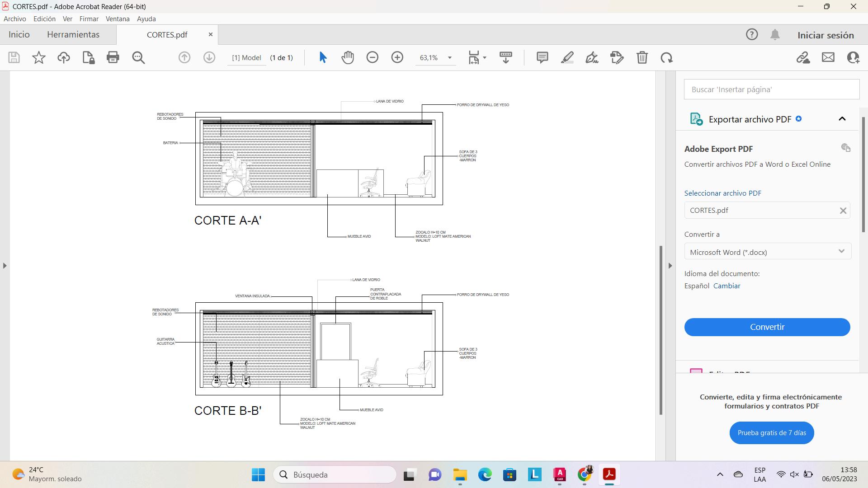
Task: Click the Buscar tools search field
Action: click(771, 89)
